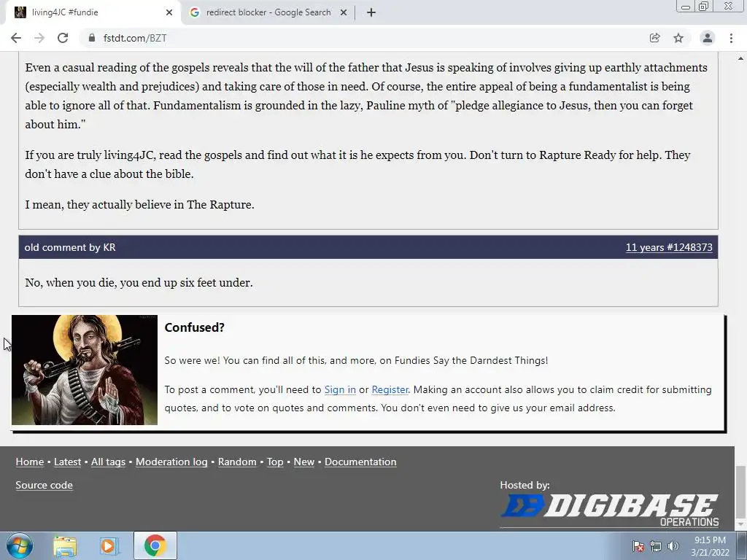Click the network tray icon
The height and width of the screenshot is (560, 747).
tap(656, 546)
